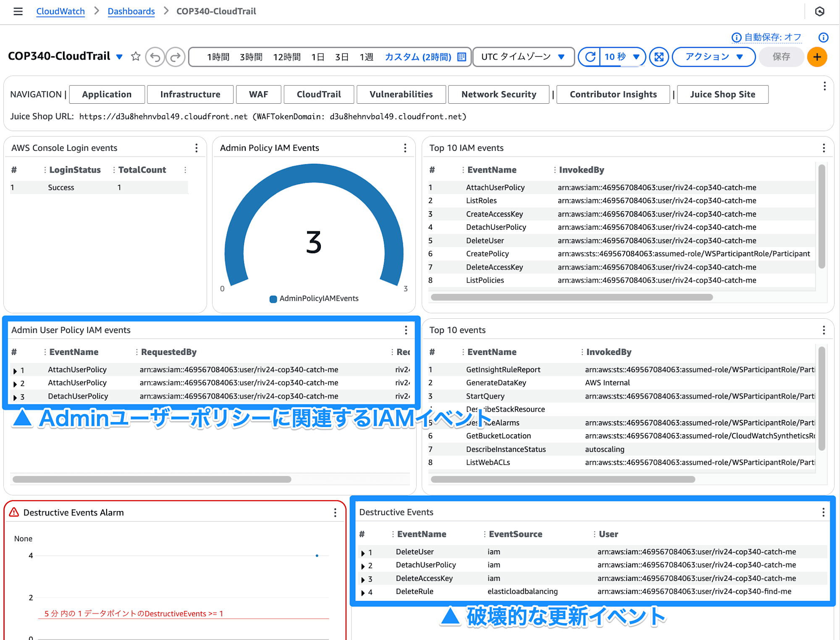Expand the DeleteRule row in Destructive Events
Screen dimensions: 840x640
(363, 593)
